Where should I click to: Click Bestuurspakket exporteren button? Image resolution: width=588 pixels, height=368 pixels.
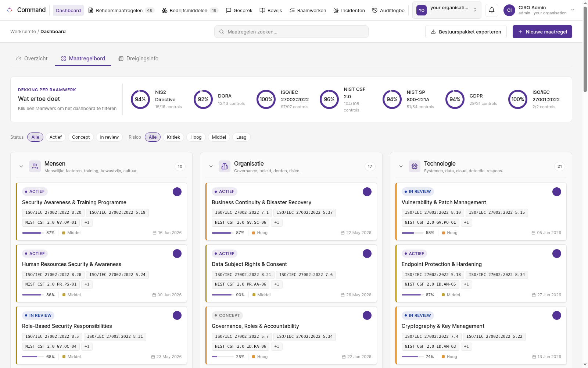(x=466, y=32)
